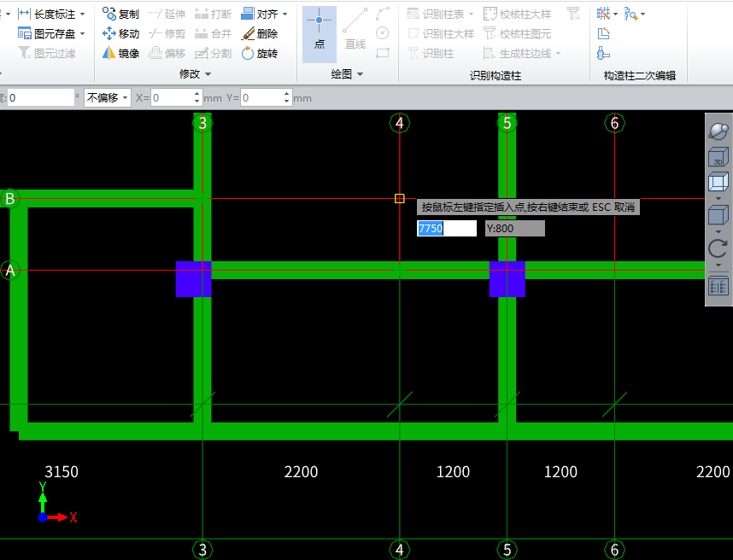733x560 pixels.
Task: Click the Y offset input field
Action: (x=261, y=97)
